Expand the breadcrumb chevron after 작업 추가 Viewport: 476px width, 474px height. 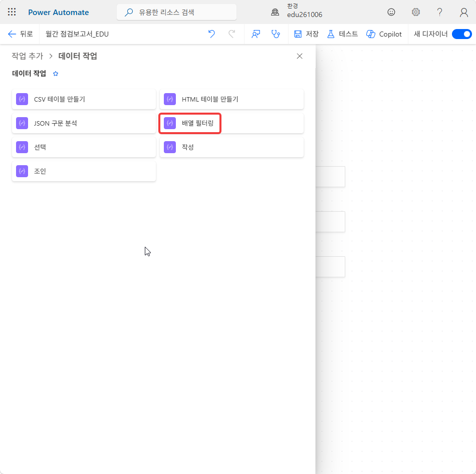coord(51,56)
